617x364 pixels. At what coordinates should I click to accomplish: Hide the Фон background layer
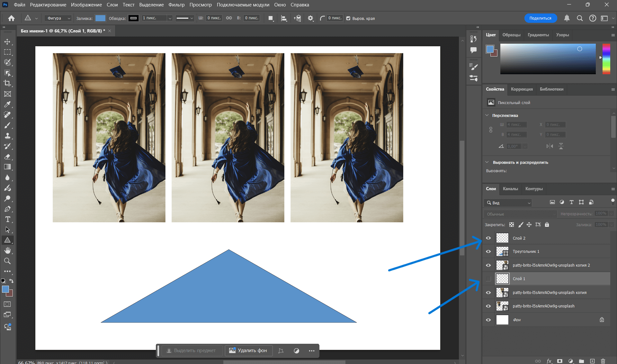click(488, 320)
